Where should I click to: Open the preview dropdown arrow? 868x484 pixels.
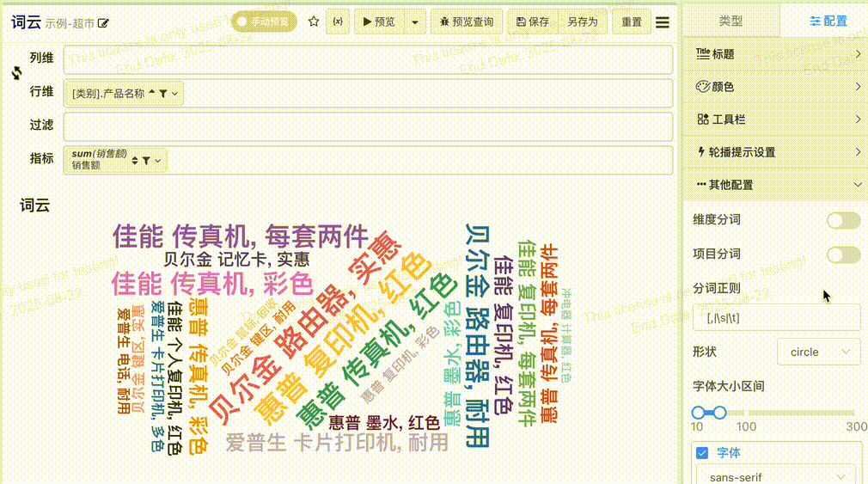pos(414,22)
